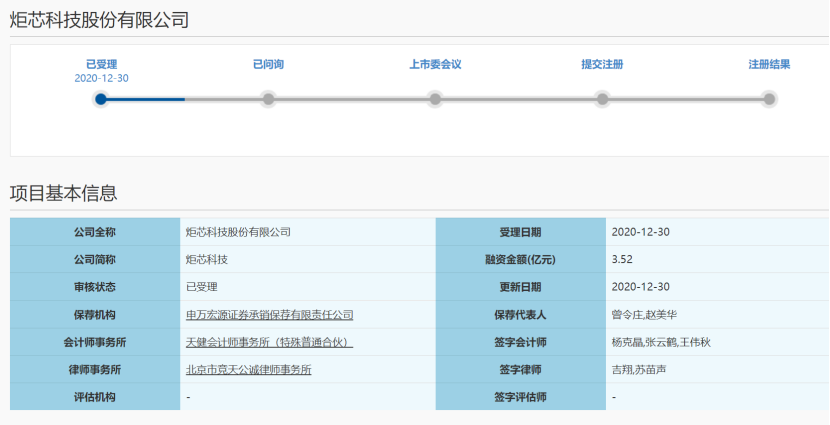Click the 保荐机构 header cell

point(95,314)
